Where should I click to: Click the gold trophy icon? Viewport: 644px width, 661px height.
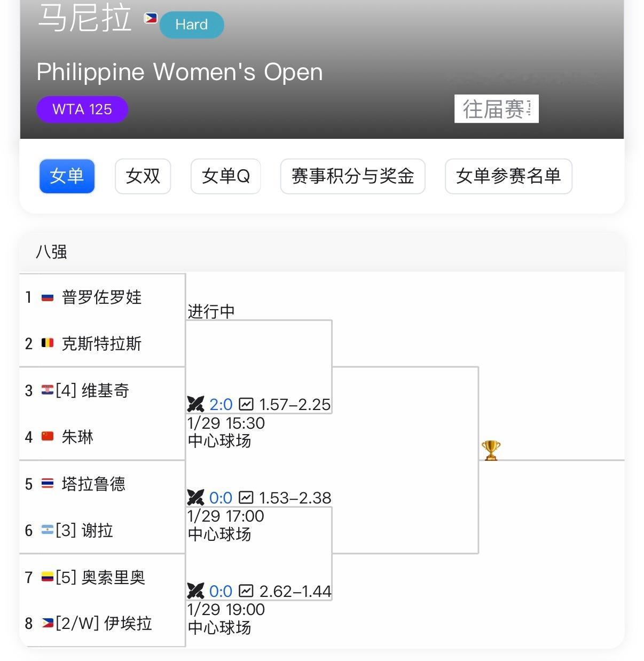click(x=491, y=450)
